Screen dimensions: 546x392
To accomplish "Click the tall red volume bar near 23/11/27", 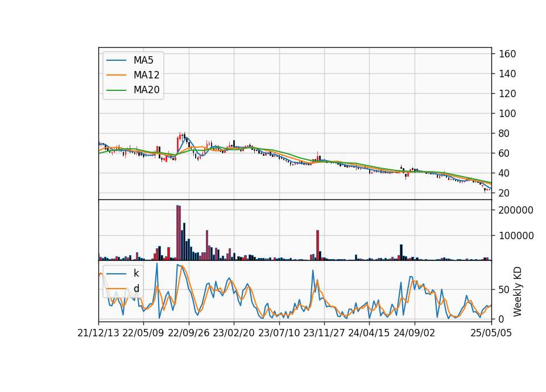I will coord(317,245).
